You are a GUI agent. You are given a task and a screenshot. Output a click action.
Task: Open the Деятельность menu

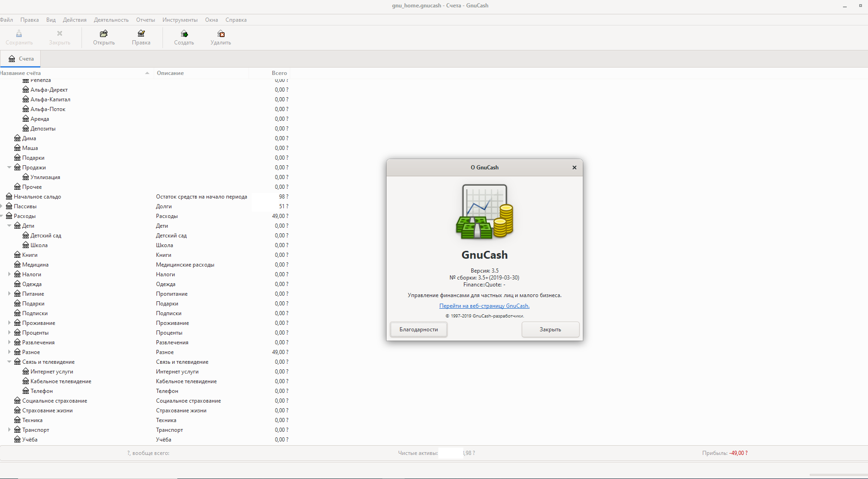[x=111, y=20]
